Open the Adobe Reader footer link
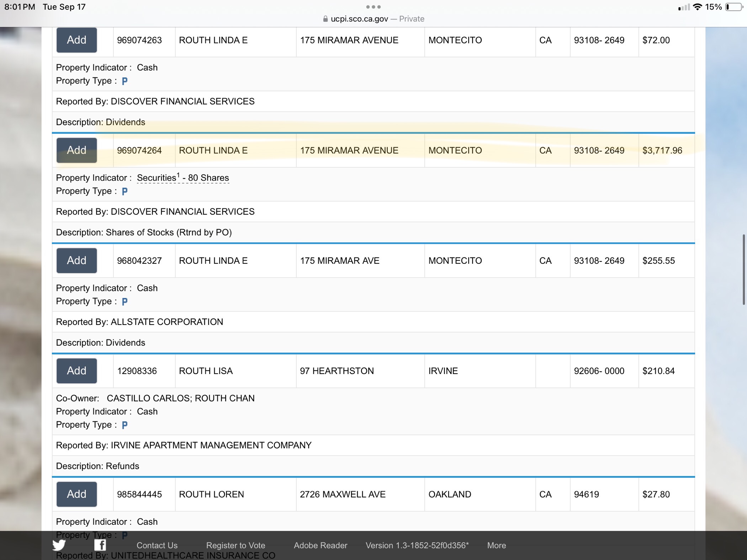Screen dimensions: 747x560 [x=320, y=545]
